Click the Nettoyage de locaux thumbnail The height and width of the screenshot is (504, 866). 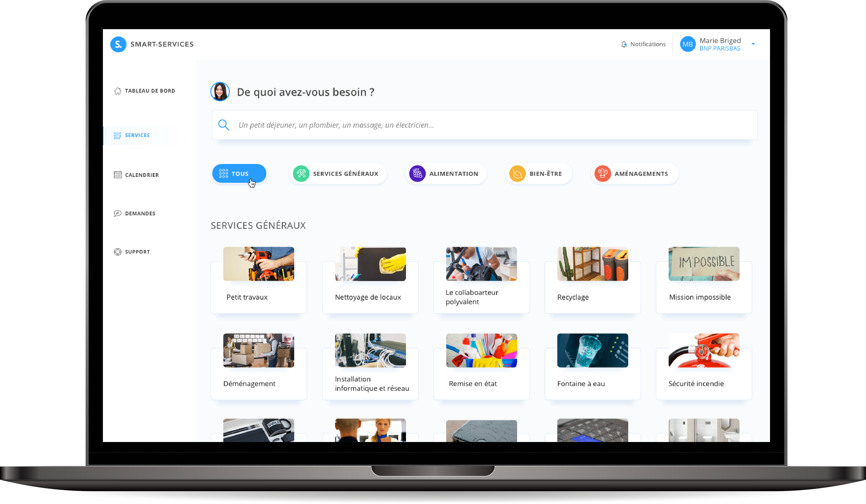[x=371, y=263]
